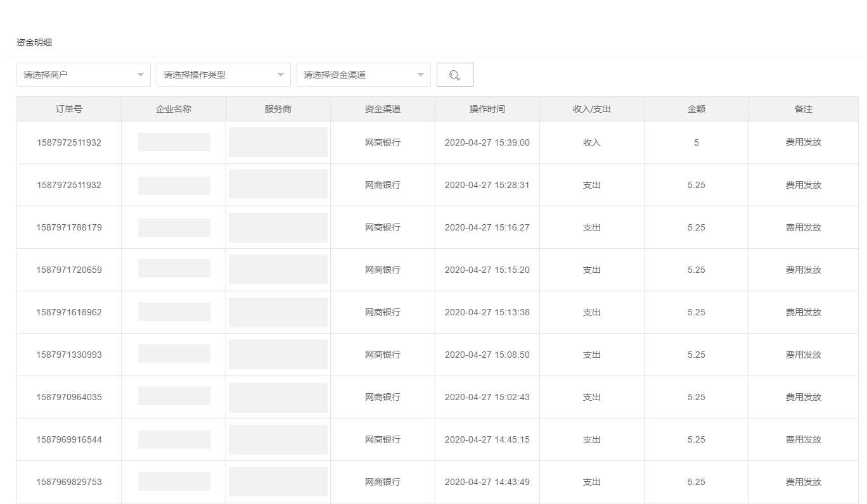
Task: Click the time 2020-04-27 15:13:38
Action: (487, 312)
